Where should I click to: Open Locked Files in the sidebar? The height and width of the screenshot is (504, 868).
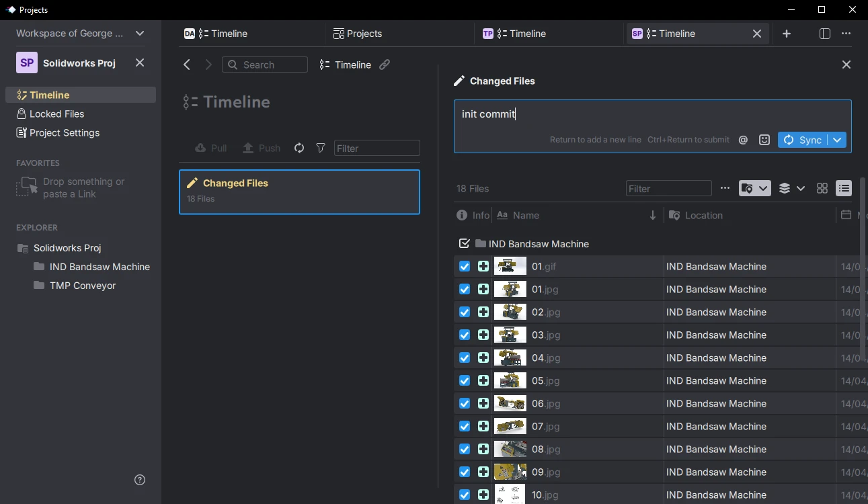(81, 114)
